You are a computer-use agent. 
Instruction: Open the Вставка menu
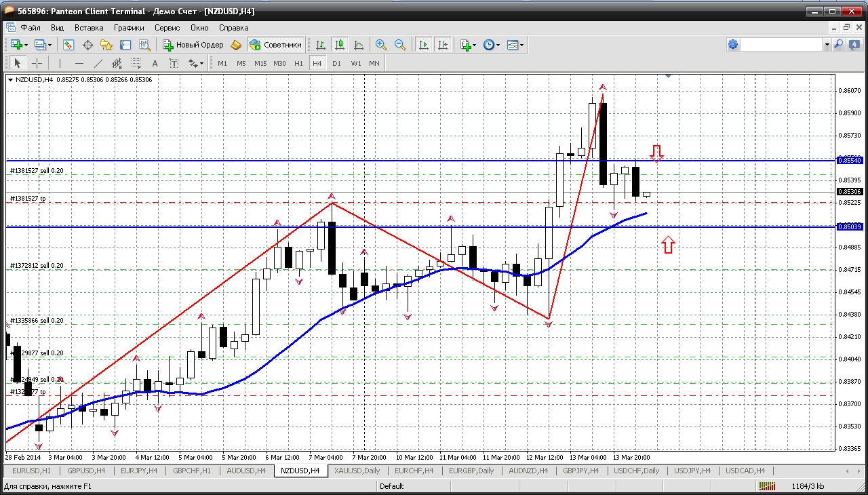click(89, 28)
